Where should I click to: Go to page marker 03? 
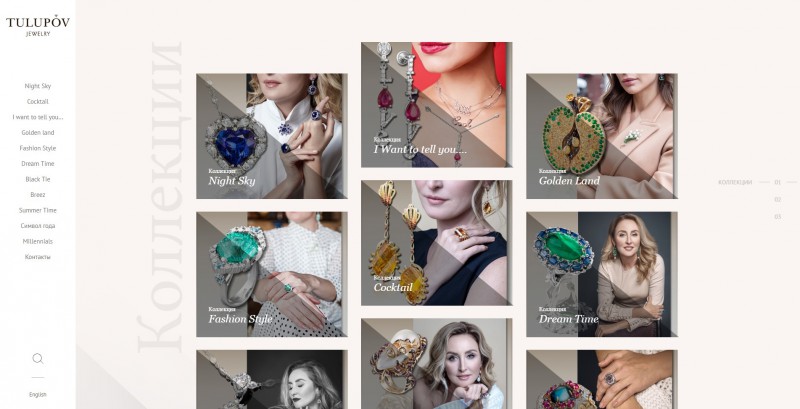click(x=778, y=217)
